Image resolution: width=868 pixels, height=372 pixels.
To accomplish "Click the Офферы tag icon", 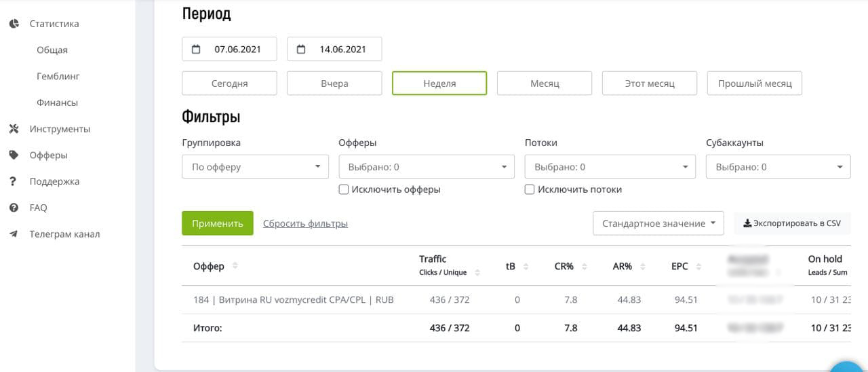I will coord(14,155).
